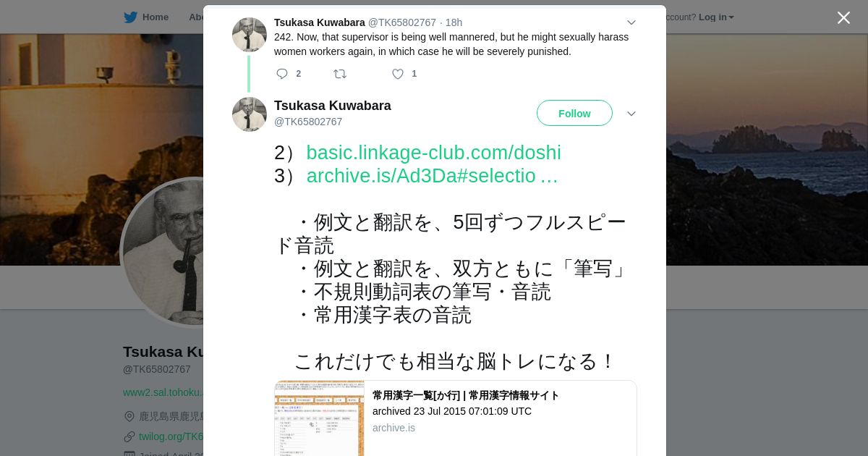Click the location pin icon in profile

point(129,416)
